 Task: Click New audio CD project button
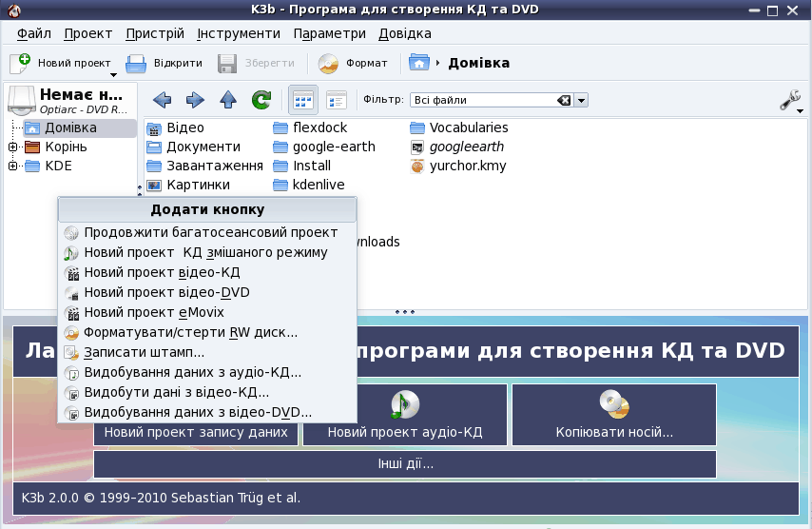pos(405,415)
